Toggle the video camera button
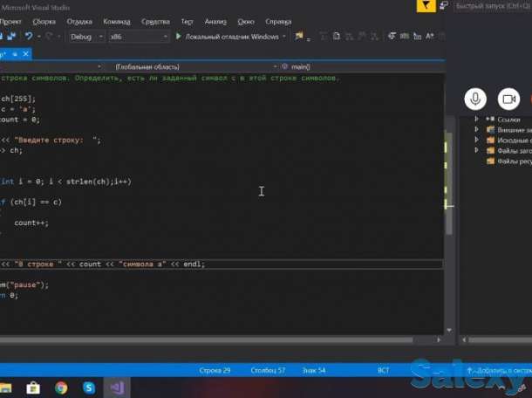The image size is (532, 398). point(508,99)
